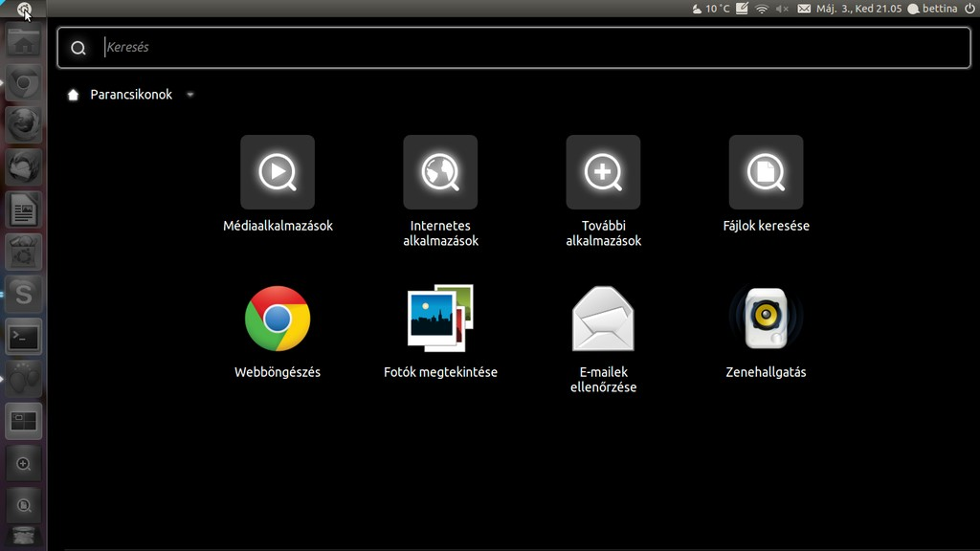
Task: Click the Parancsikonok label
Action: click(131, 95)
